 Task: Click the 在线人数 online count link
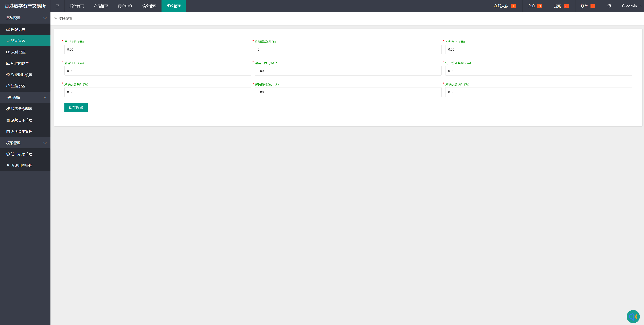click(505, 6)
